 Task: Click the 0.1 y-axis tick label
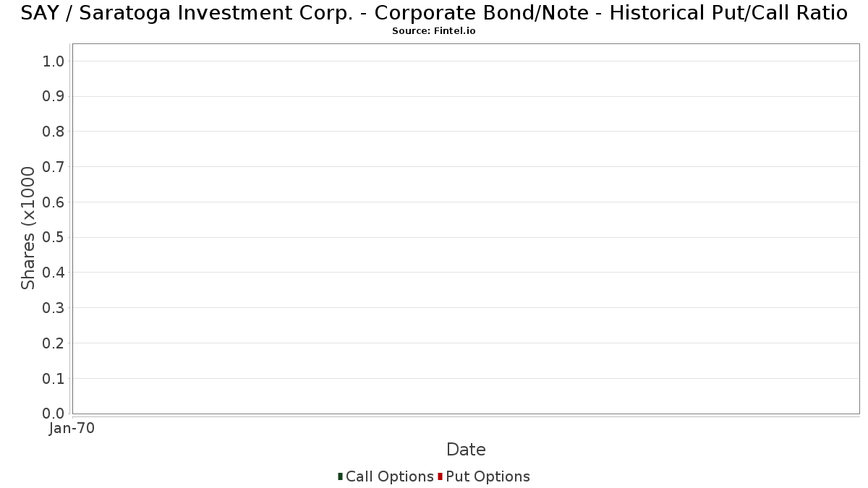coord(54,378)
